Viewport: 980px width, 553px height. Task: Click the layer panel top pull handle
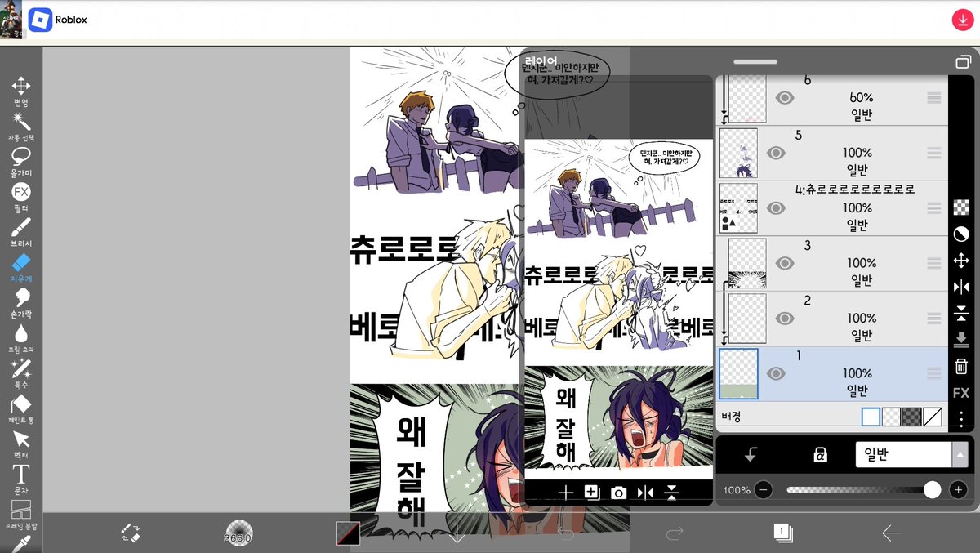click(755, 61)
